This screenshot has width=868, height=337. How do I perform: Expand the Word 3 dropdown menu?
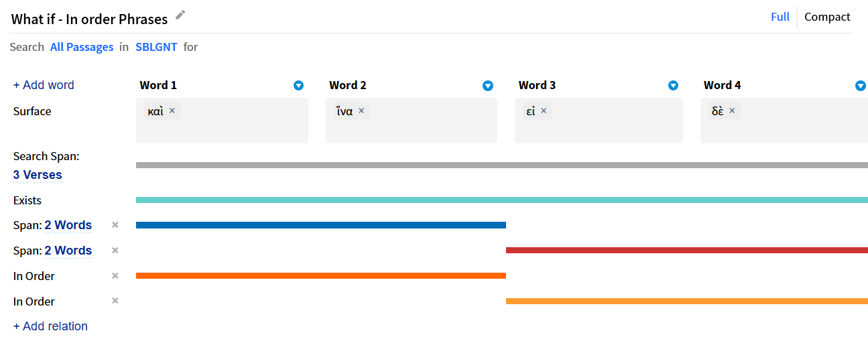(674, 86)
